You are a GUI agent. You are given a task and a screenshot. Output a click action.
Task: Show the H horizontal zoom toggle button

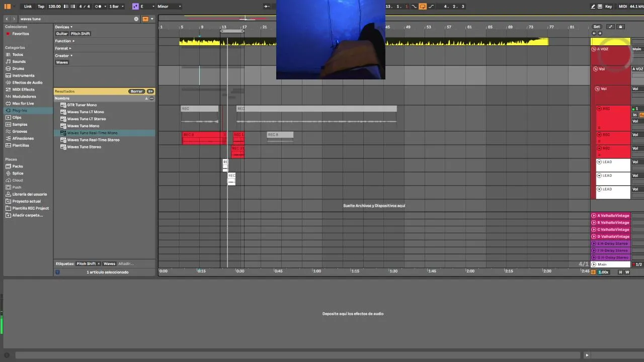click(620, 272)
